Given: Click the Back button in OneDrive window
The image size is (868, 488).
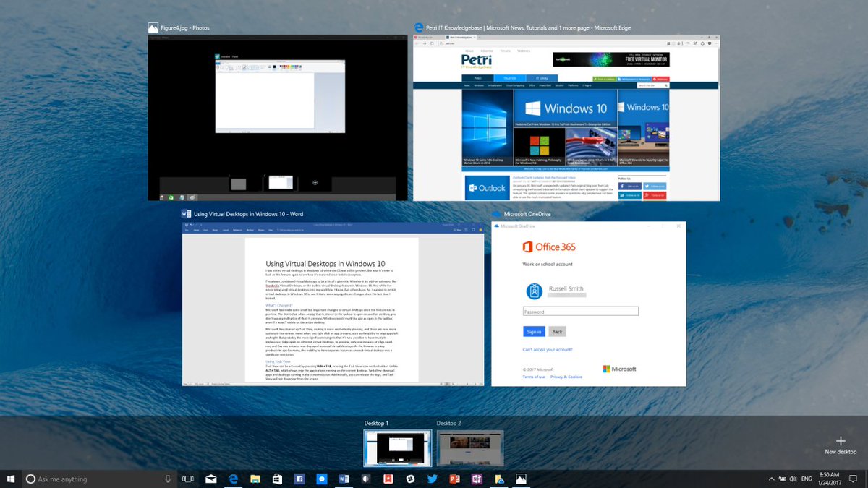Looking at the screenshot, I should [557, 332].
